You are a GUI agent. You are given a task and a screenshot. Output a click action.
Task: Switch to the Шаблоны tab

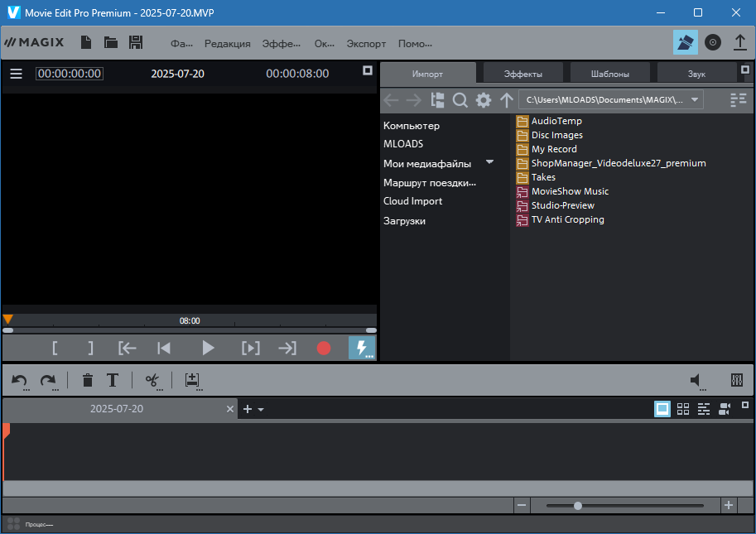pyautogui.click(x=610, y=74)
